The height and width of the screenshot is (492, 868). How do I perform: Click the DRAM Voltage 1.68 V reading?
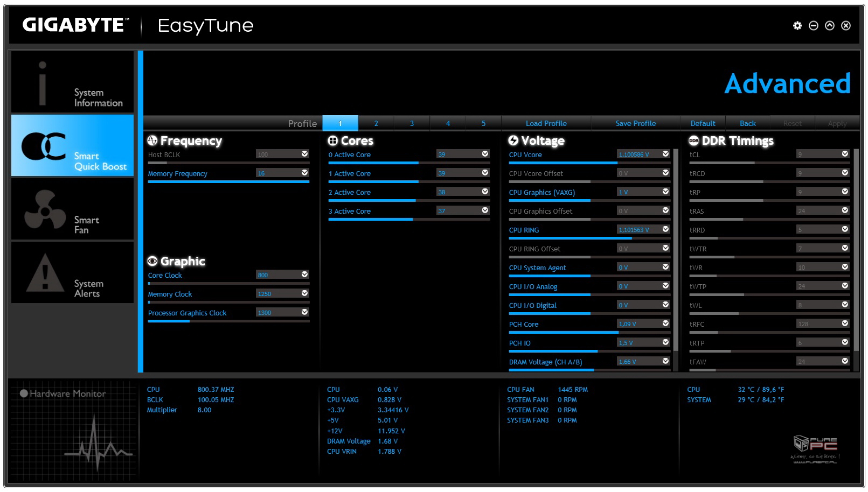(362, 441)
